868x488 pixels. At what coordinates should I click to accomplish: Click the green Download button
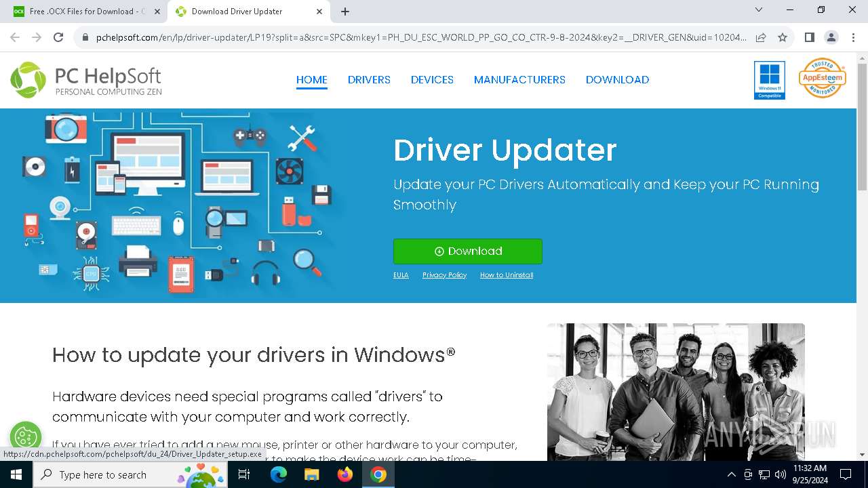click(468, 251)
